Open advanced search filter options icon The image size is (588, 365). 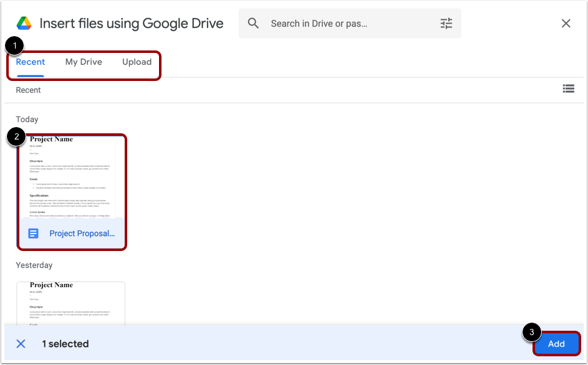coord(446,23)
